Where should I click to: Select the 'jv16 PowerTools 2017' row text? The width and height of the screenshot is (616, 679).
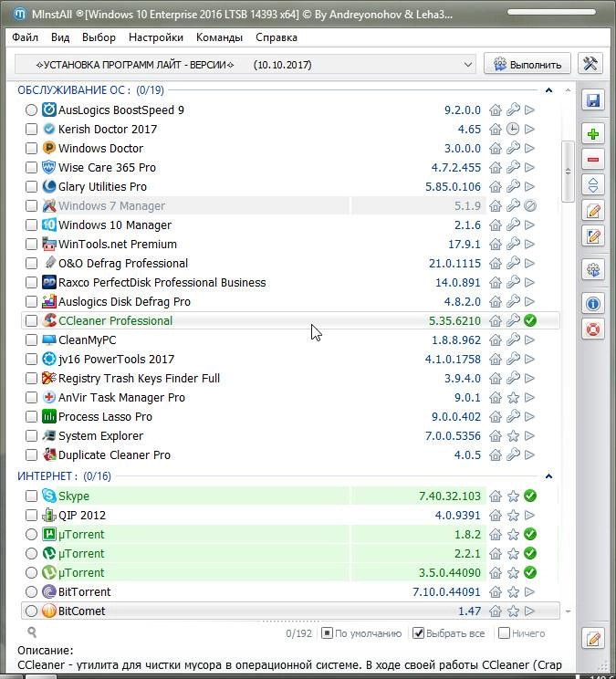point(116,359)
